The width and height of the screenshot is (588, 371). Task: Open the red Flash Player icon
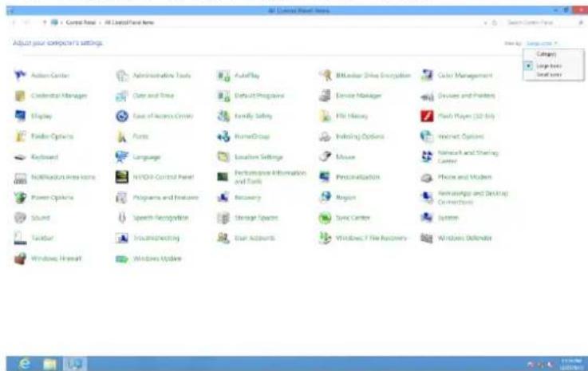point(427,116)
